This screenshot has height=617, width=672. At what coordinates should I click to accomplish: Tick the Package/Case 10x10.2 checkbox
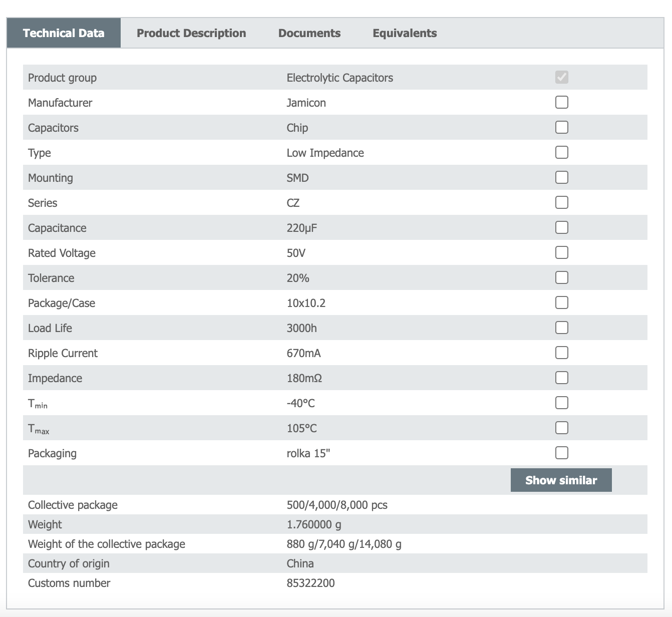click(562, 302)
